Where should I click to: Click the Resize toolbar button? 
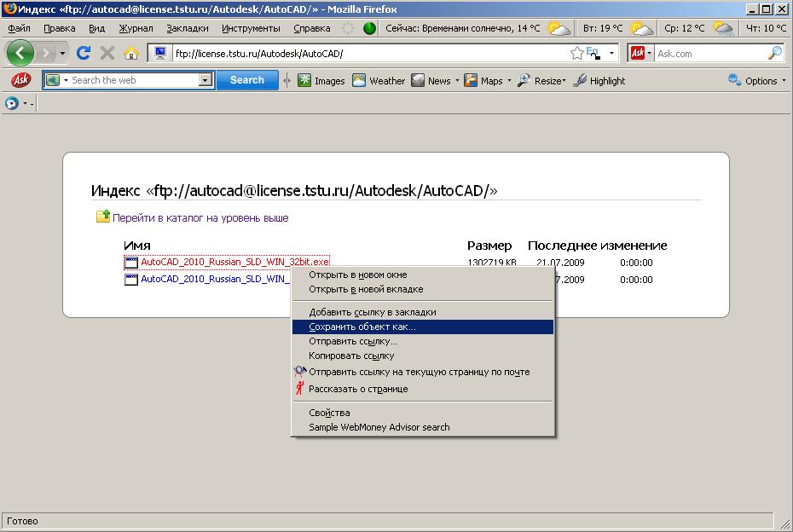point(541,80)
